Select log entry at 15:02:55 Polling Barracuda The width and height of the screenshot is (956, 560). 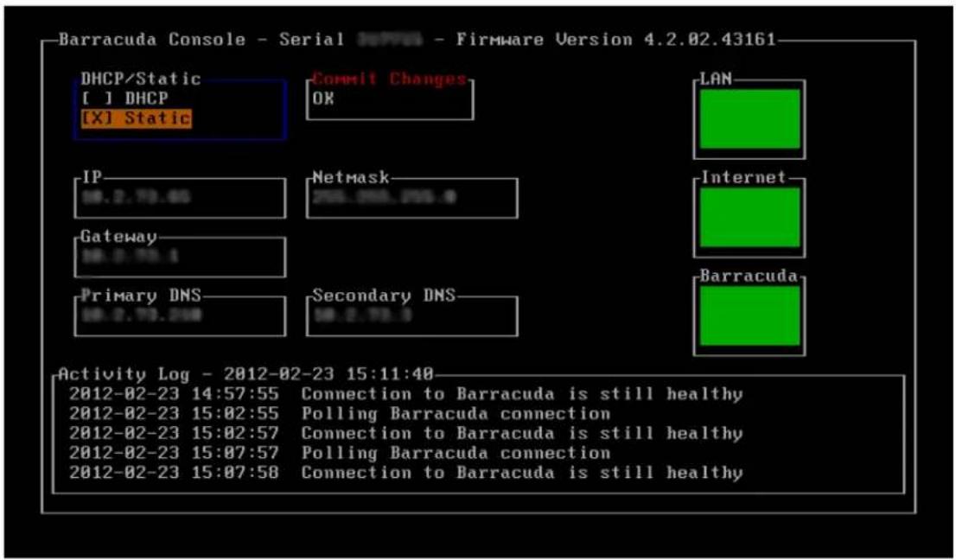click(339, 414)
